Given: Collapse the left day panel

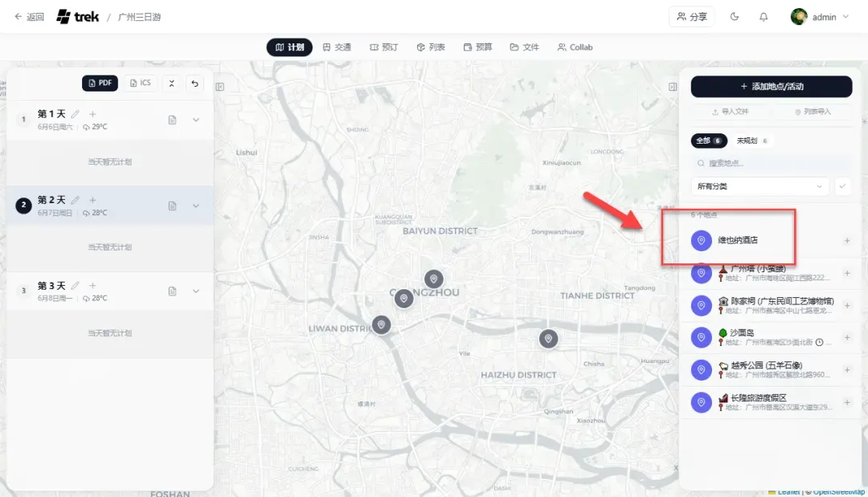Looking at the screenshot, I should [219, 87].
